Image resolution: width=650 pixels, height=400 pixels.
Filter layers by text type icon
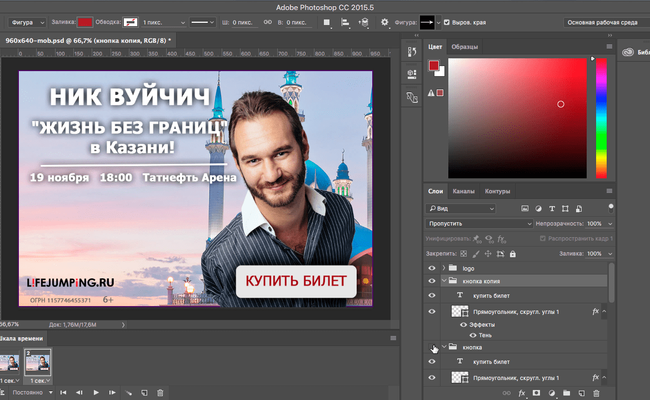tap(553, 208)
